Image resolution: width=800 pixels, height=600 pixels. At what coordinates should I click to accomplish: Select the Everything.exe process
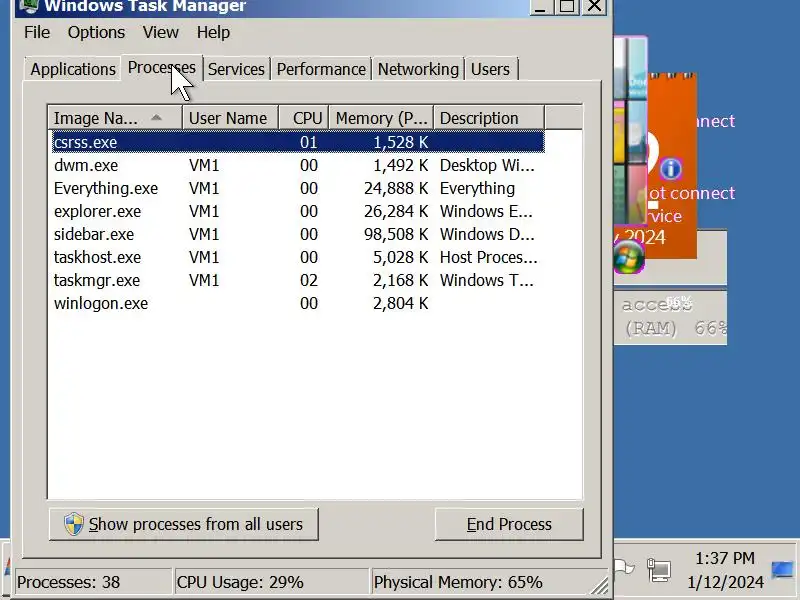coord(298,188)
